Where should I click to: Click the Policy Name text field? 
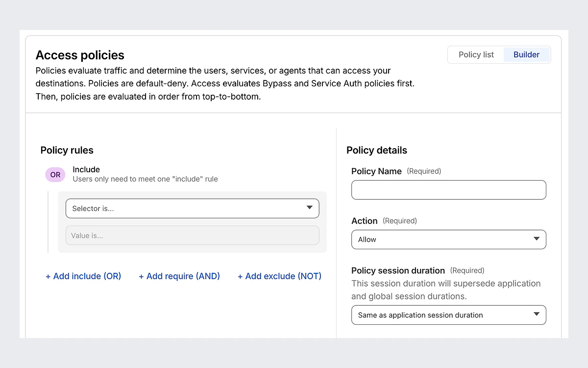[x=448, y=190]
